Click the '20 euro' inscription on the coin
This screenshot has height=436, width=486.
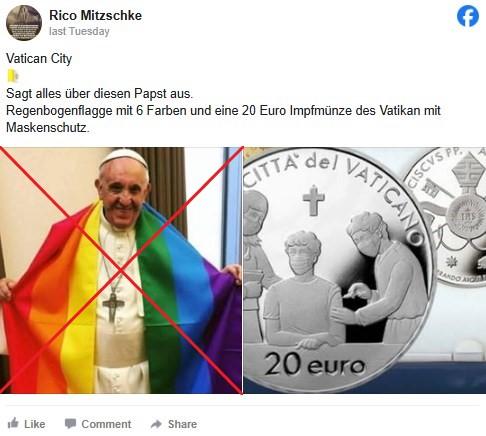(314, 365)
